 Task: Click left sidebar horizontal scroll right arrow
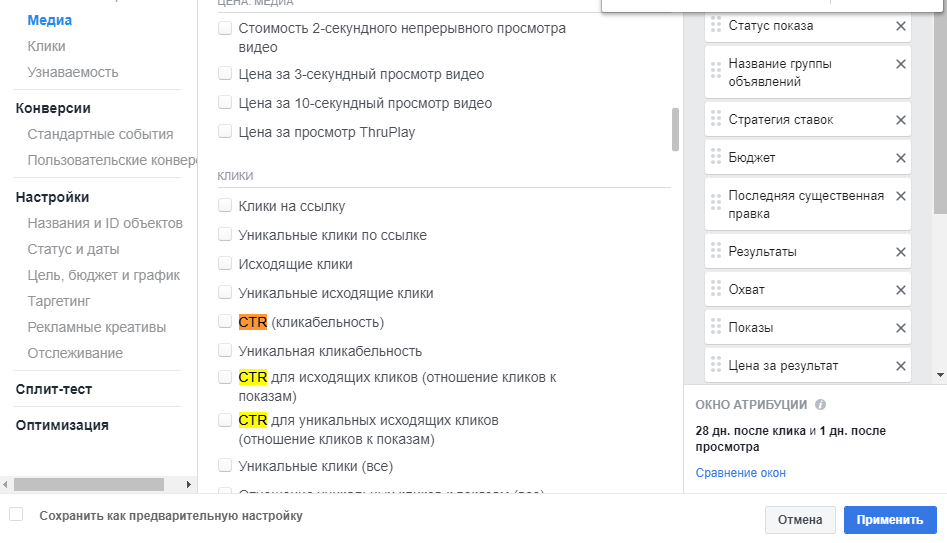[190, 485]
